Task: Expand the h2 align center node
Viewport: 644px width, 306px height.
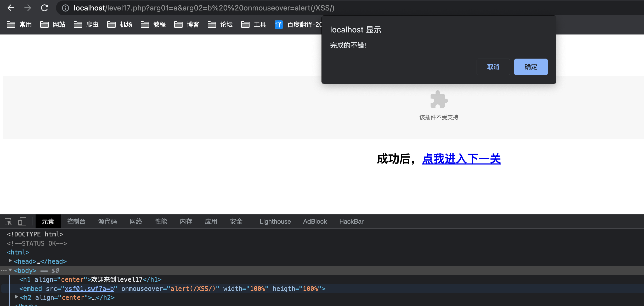Action: [16, 297]
